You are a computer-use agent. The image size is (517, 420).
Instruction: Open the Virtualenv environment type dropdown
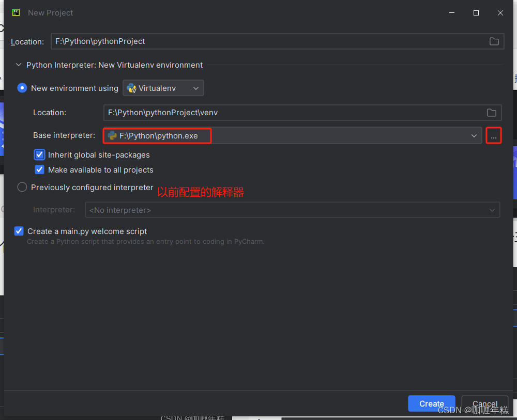point(163,88)
